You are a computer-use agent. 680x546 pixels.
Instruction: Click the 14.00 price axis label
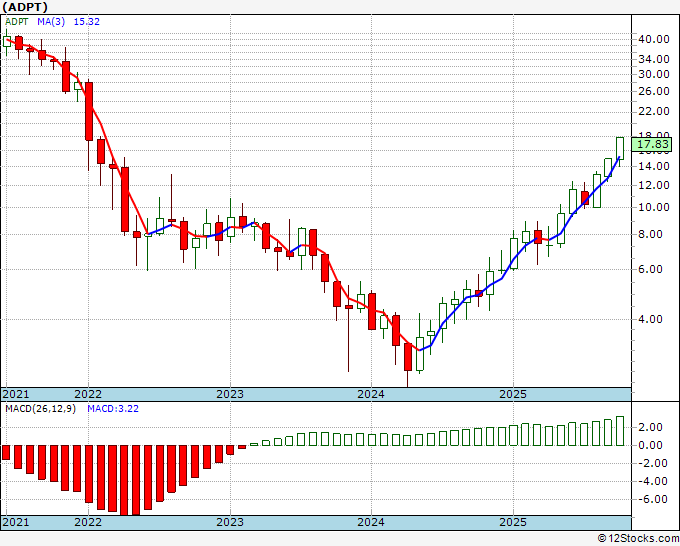click(x=654, y=166)
